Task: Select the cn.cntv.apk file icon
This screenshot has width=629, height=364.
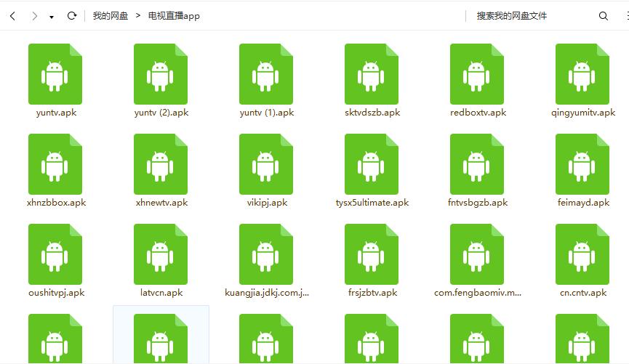Action: (583, 254)
